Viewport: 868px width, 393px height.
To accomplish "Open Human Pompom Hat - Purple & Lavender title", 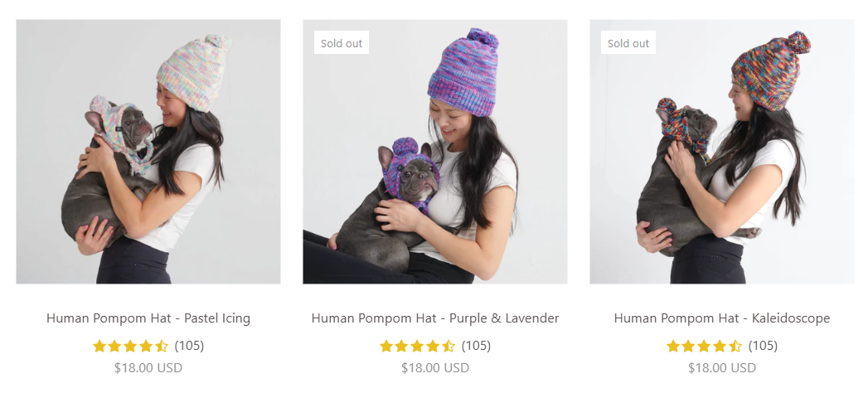I will [435, 318].
